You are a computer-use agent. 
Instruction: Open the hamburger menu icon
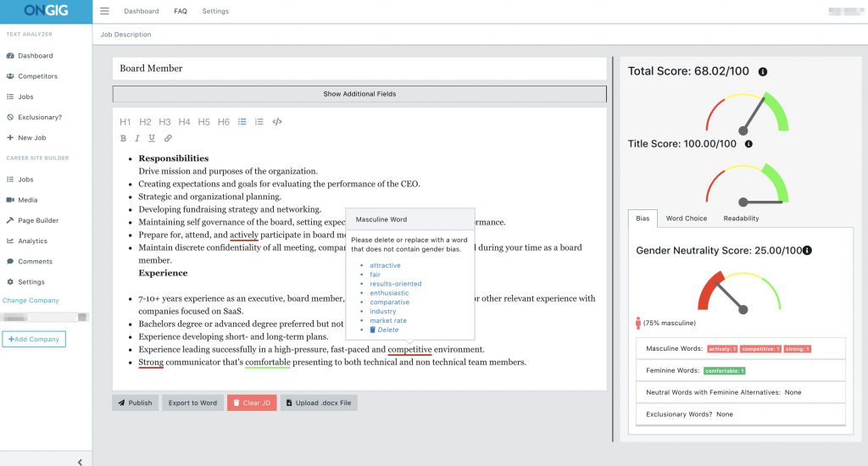(x=104, y=11)
